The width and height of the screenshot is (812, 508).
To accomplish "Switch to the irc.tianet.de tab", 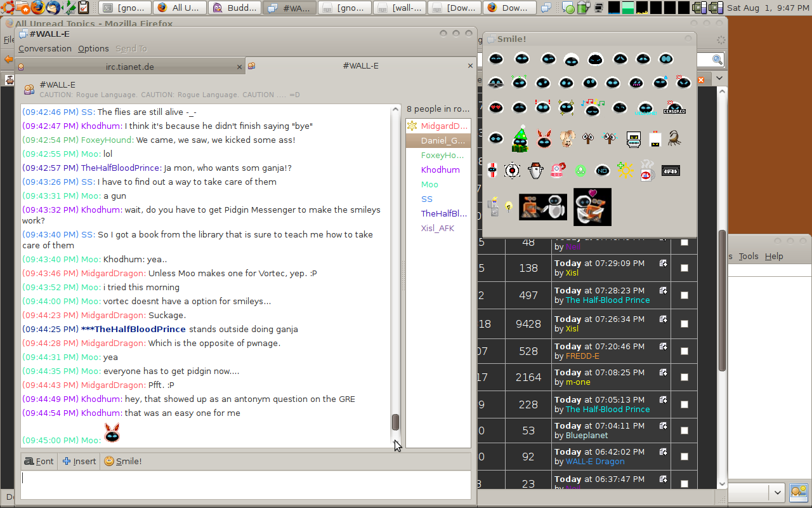I will click(x=129, y=66).
